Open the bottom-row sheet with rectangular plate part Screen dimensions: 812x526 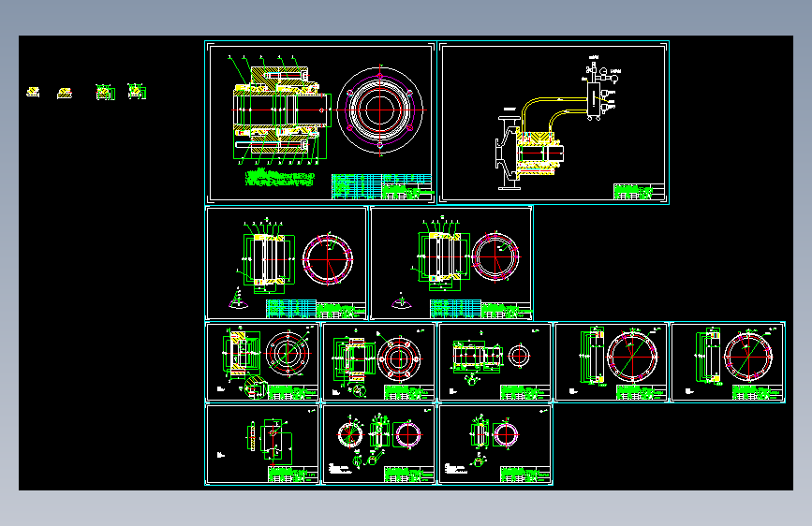pos(262,445)
